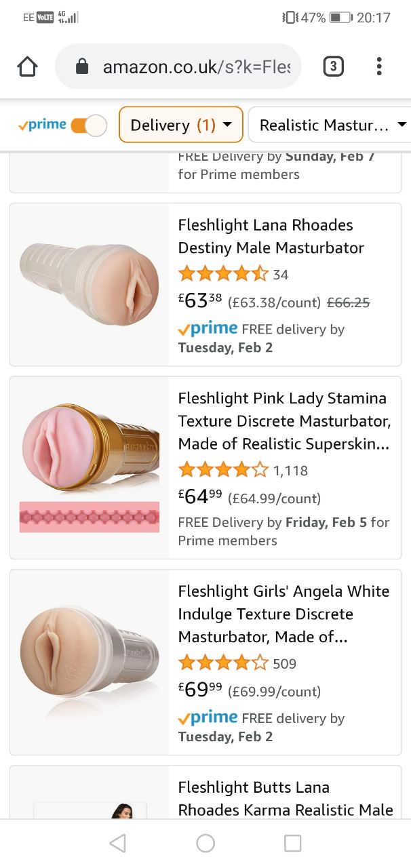Tap the padlock site security icon
Image resolution: width=411 pixels, height=868 pixels.
point(82,66)
